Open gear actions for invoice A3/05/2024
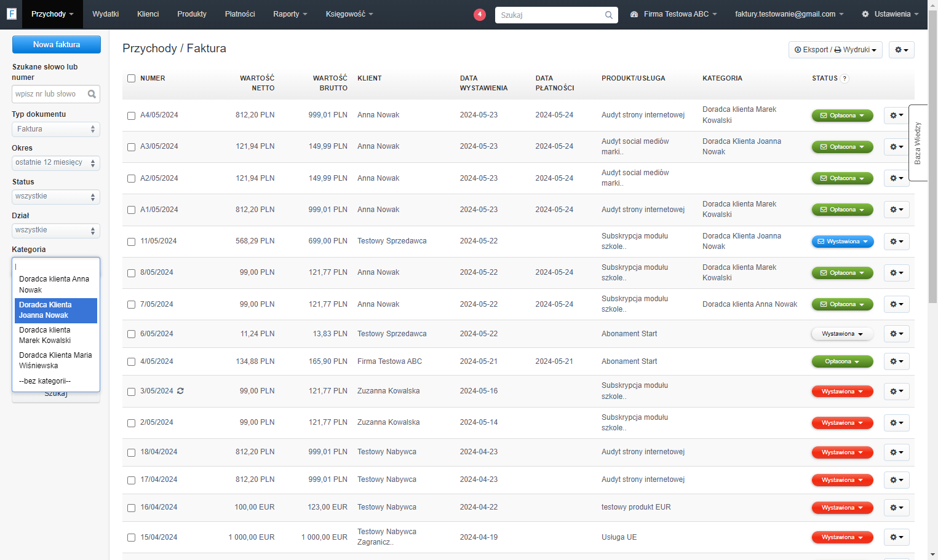Image resolution: width=938 pixels, height=560 pixels. [x=896, y=147]
